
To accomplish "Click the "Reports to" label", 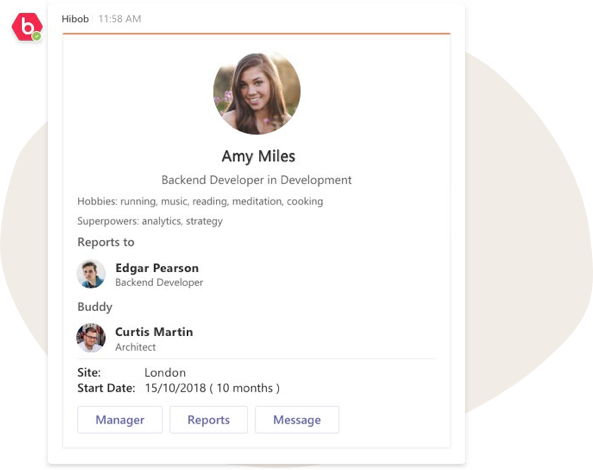I will pyautogui.click(x=106, y=242).
